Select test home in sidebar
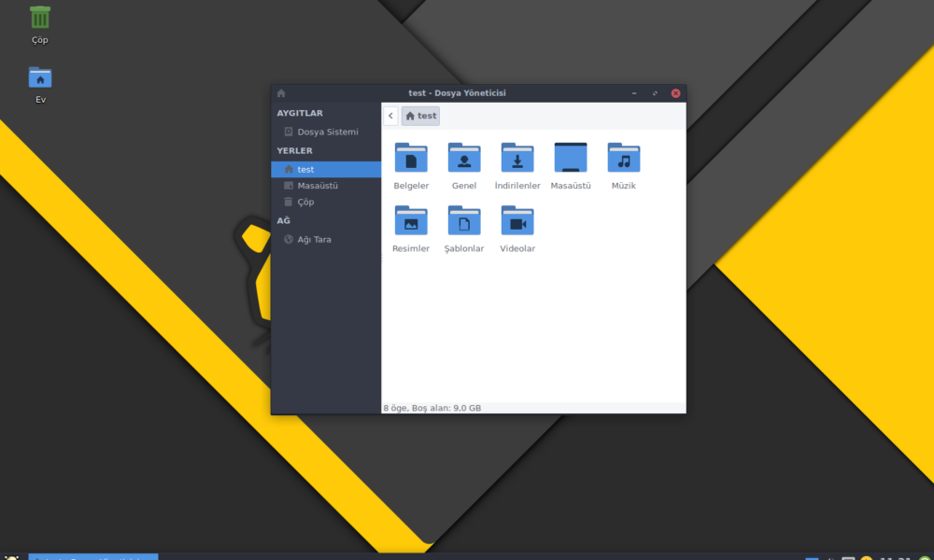This screenshot has width=934, height=560. [326, 170]
